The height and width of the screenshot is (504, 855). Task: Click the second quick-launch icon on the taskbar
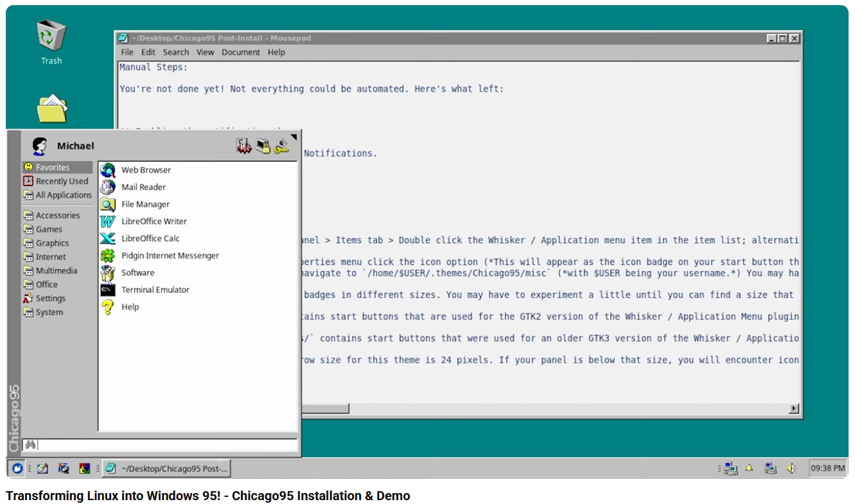(64, 469)
